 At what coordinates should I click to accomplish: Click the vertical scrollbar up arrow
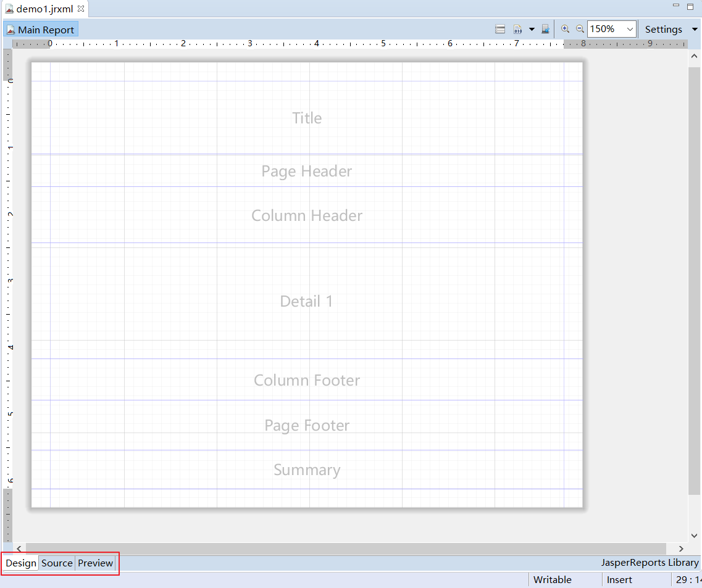coord(694,56)
